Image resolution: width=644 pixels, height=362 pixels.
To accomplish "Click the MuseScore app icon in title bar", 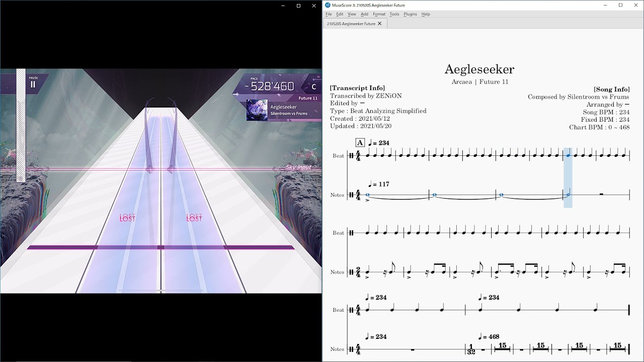I will pyautogui.click(x=328, y=5).
